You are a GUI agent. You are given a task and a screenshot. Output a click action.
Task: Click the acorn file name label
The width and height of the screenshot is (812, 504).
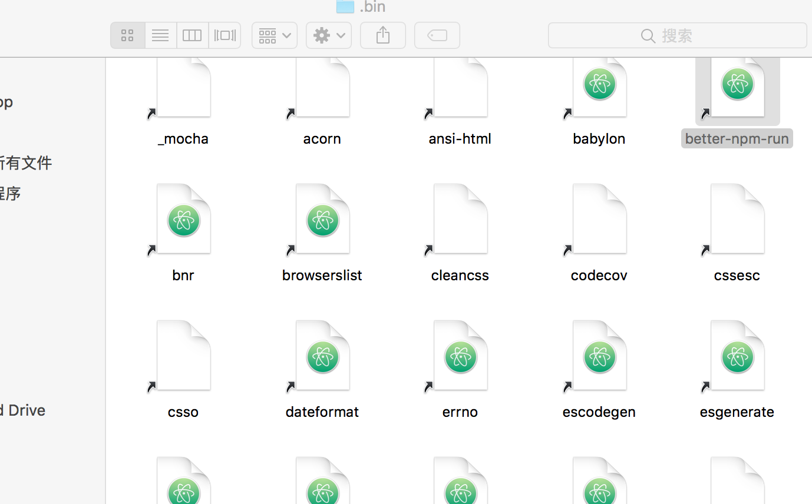point(322,138)
